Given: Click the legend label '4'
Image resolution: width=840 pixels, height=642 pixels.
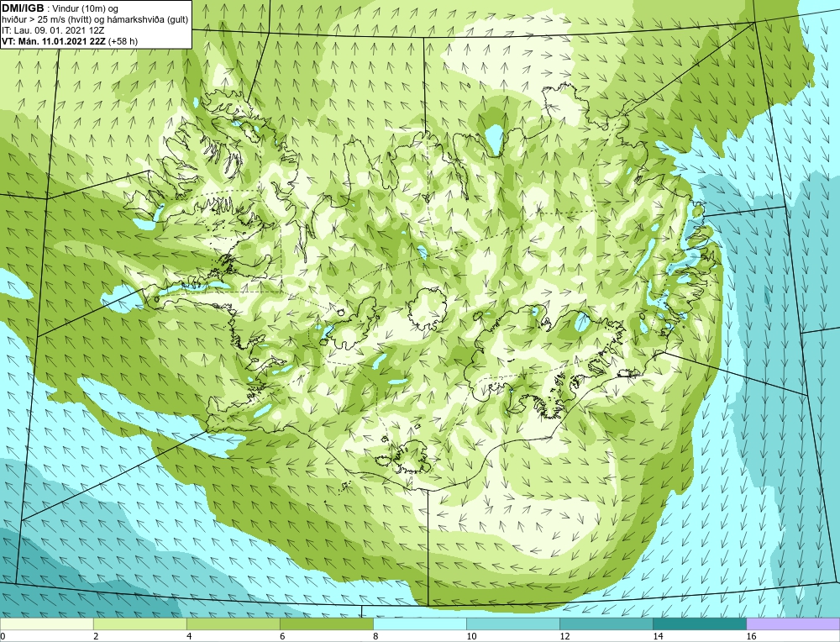Looking at the screenshot, I should [x=189, y=636].
